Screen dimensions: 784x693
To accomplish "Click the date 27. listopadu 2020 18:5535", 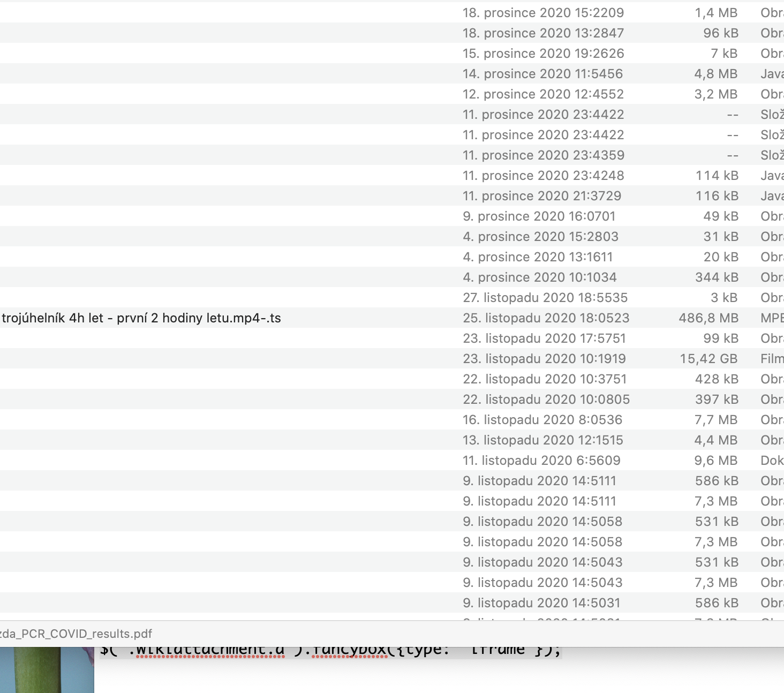I will coord(545,298).
